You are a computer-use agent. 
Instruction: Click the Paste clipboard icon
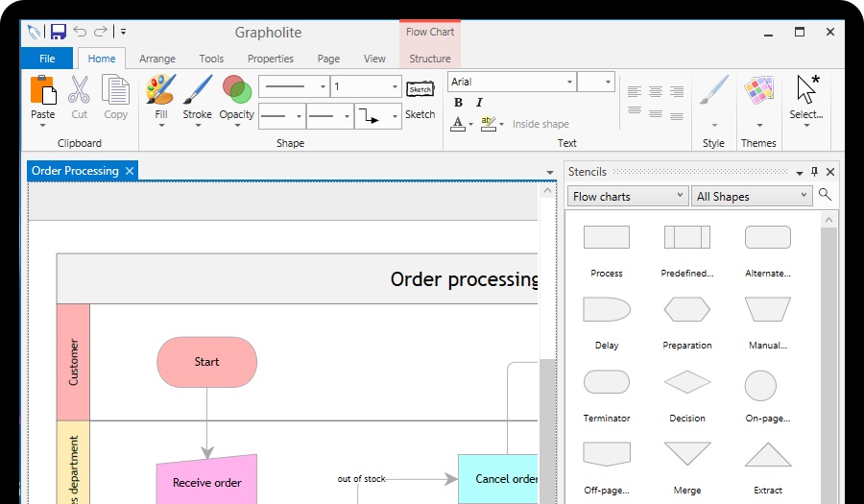click(x=43, y=90)
